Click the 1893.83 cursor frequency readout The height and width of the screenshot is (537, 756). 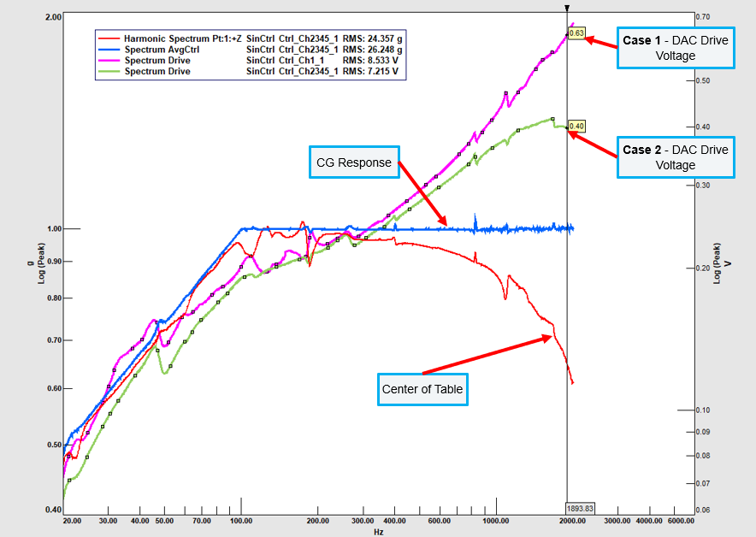click(x=581, y=508)
